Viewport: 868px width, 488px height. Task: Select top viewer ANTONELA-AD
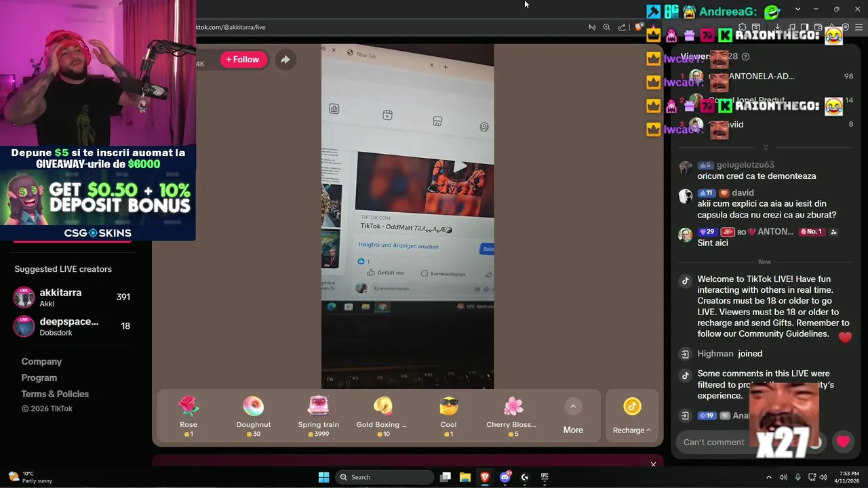[x=761, y=77]
